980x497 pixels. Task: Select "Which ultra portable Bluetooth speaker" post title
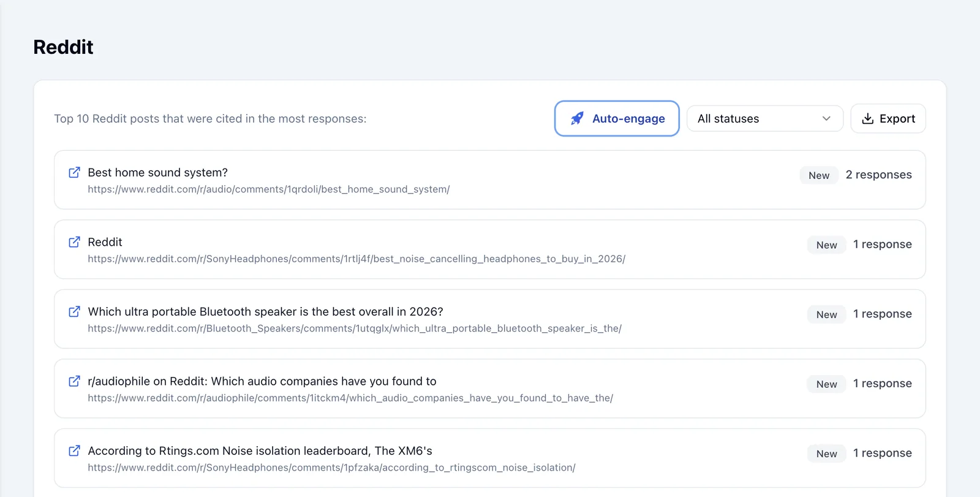pyautogui.click(x=265, y=312)
